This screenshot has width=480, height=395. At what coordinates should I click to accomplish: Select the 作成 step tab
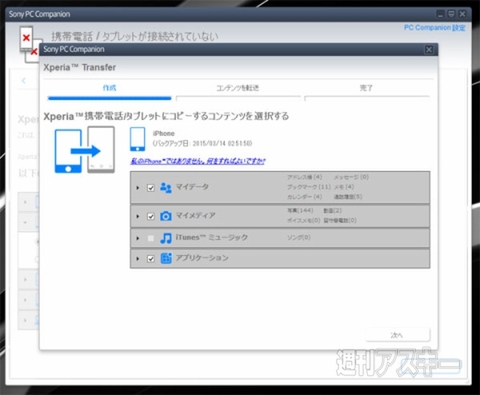tap(109, 88)
